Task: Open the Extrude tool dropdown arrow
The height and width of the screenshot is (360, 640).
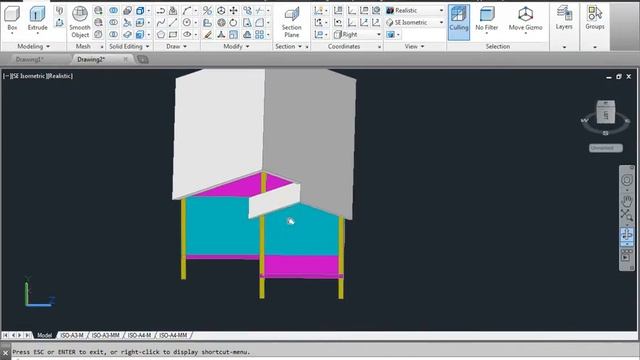Action: point(37,33)
